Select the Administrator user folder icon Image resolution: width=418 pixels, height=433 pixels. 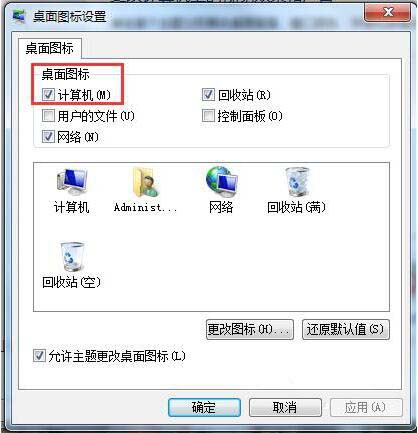(145, 190)
